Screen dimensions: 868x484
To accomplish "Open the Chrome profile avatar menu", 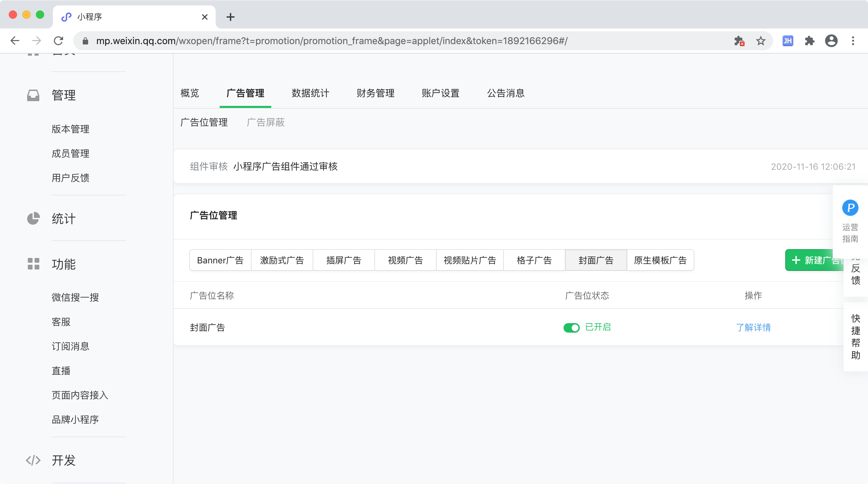I will click(x=831, y=41).
